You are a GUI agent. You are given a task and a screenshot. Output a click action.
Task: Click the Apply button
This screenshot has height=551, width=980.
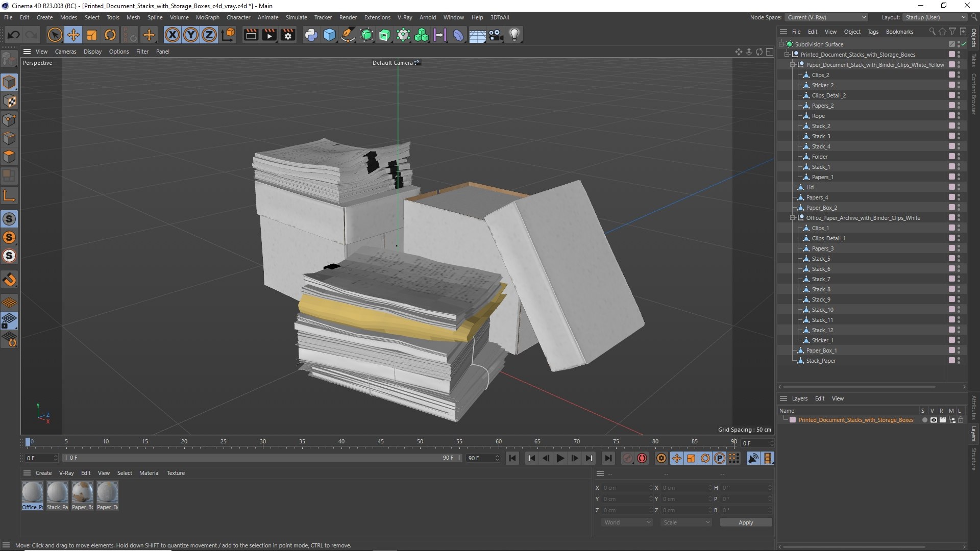[746, 522]
